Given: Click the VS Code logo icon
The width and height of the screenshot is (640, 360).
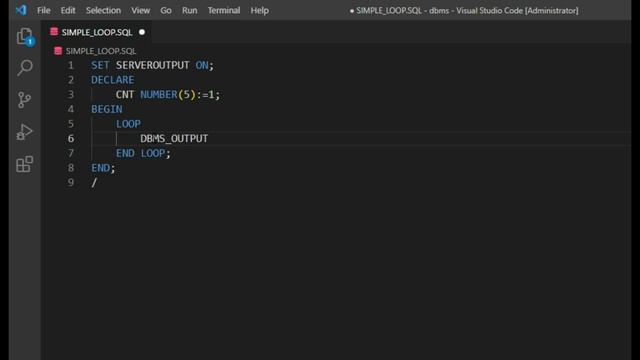Looking at the screenshot, I should click(x=21, y=10).
